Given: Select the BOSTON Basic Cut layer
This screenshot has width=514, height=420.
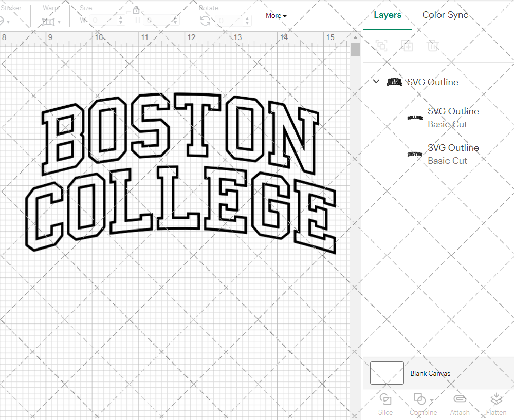Looking at the screenshot, I should 453,154.
